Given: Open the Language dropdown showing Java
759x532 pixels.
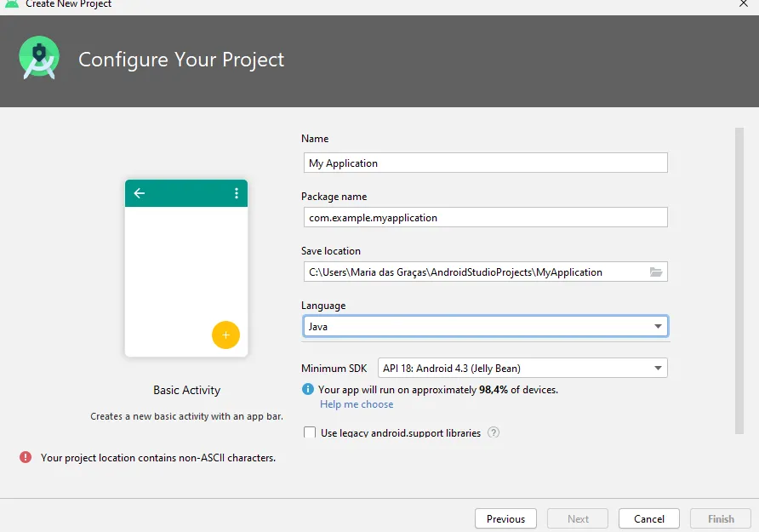Looking at the screenshot, I should pyautogui.click(x=484, y=326).
